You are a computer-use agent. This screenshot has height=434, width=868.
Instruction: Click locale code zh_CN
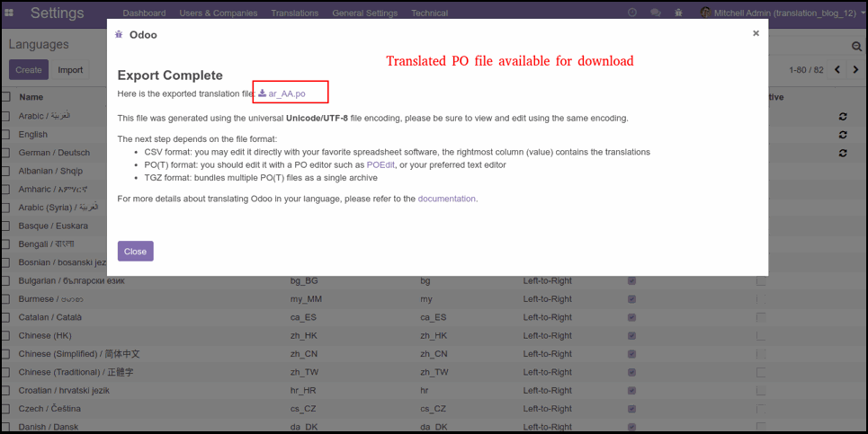point(304,354)
